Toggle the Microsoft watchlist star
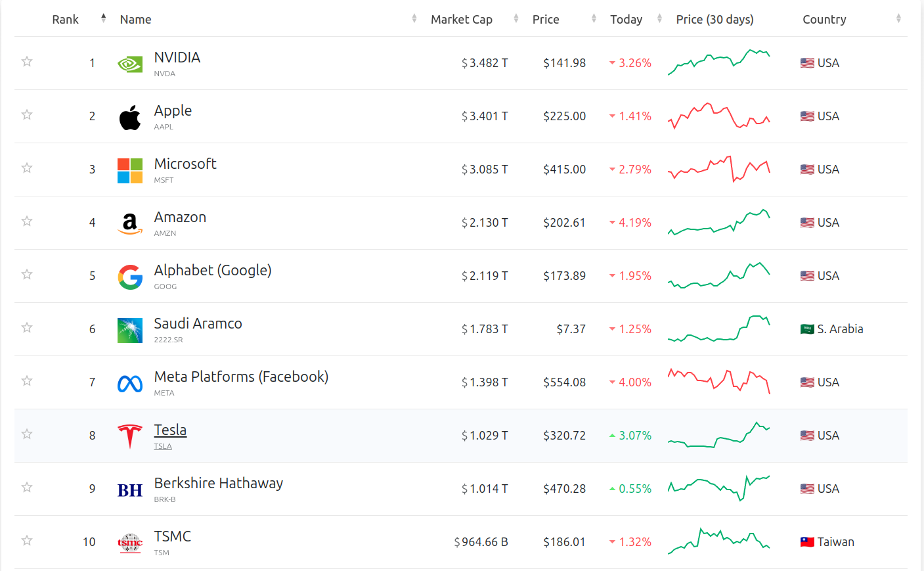Viewport: 924px width, 571px height. coord(27,168)
